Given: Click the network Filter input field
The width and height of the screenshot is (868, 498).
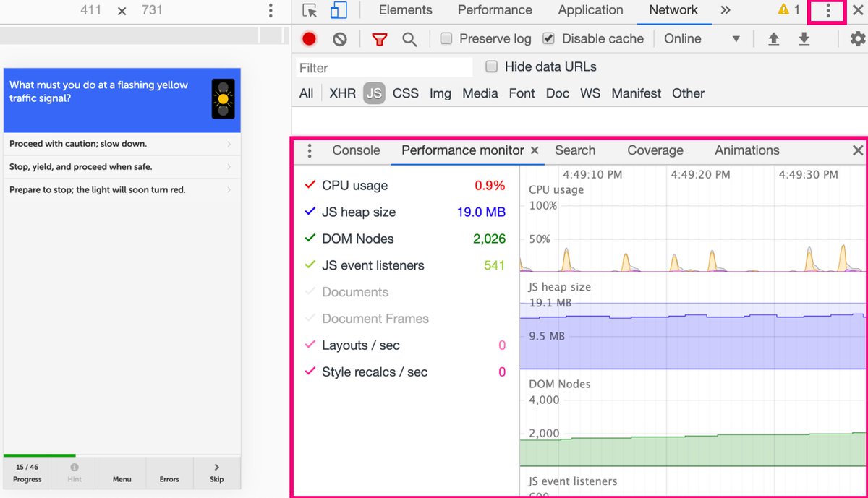Looking at the screenshot, I should click(x=383, y=66).
